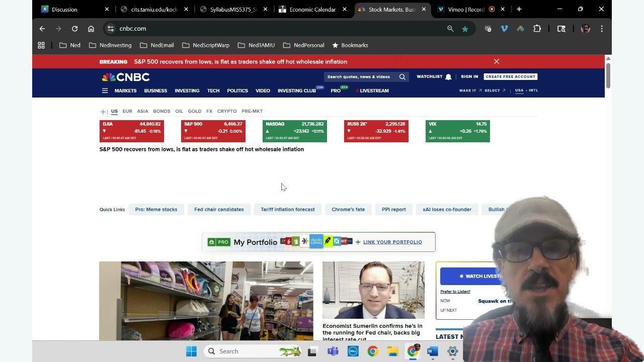Open Task View on the taskbar
The height and width of the screenshot is (362, 644).
(x=312, y=351)
